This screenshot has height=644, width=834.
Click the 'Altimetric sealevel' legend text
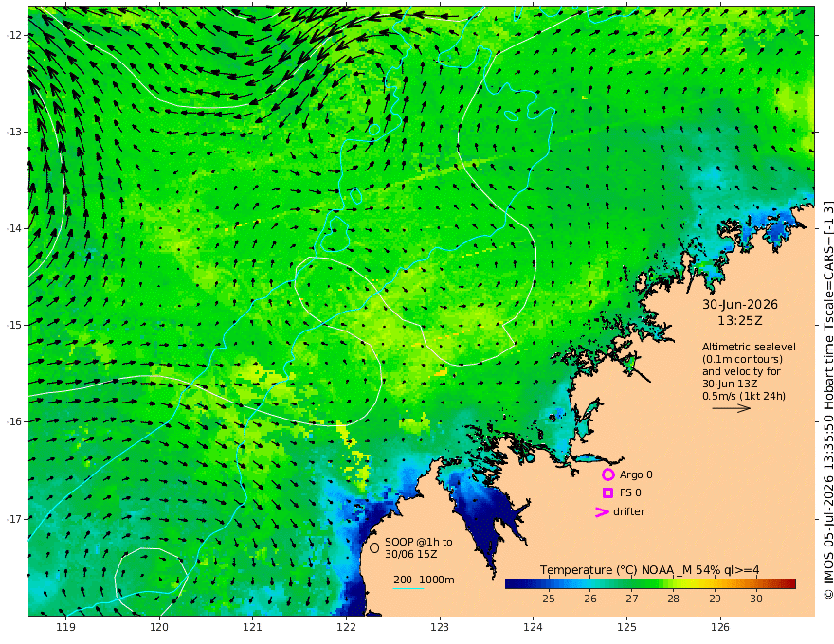(749, 347)
